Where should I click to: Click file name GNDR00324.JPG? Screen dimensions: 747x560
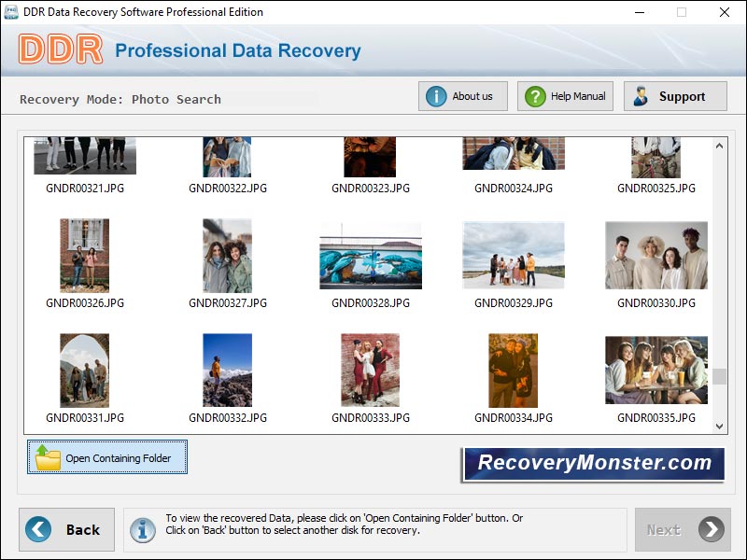click(514, 189)
